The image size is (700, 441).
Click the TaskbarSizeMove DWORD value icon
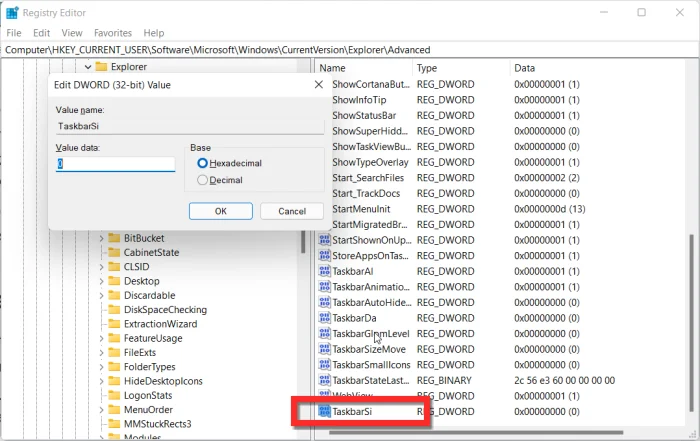coord(325,349)
